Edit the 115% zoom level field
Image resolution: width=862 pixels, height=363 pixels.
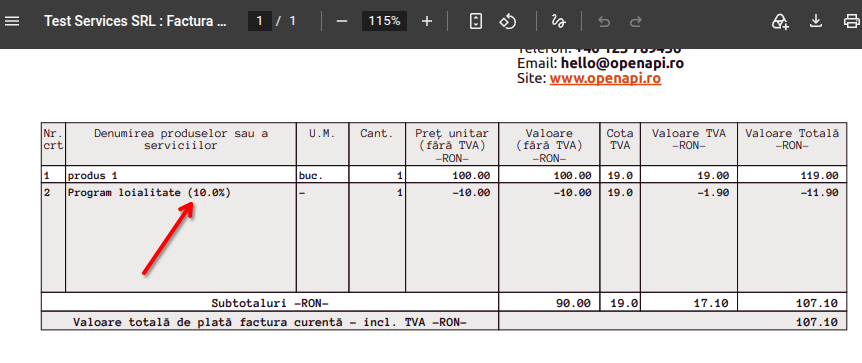click(x=384, y=21)
